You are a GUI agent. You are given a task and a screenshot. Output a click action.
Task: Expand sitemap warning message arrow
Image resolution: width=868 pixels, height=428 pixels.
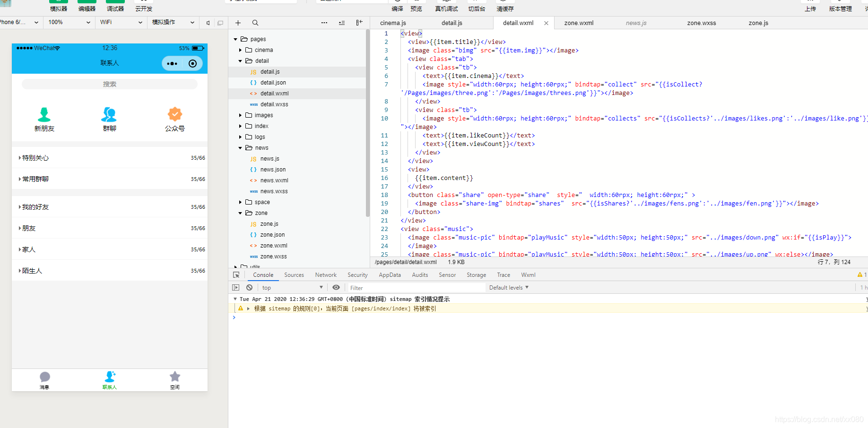248,308
